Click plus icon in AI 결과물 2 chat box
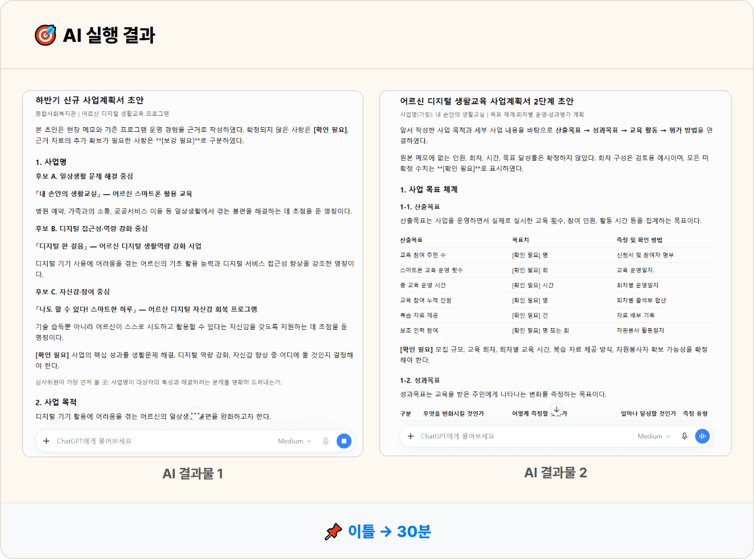 411,436
